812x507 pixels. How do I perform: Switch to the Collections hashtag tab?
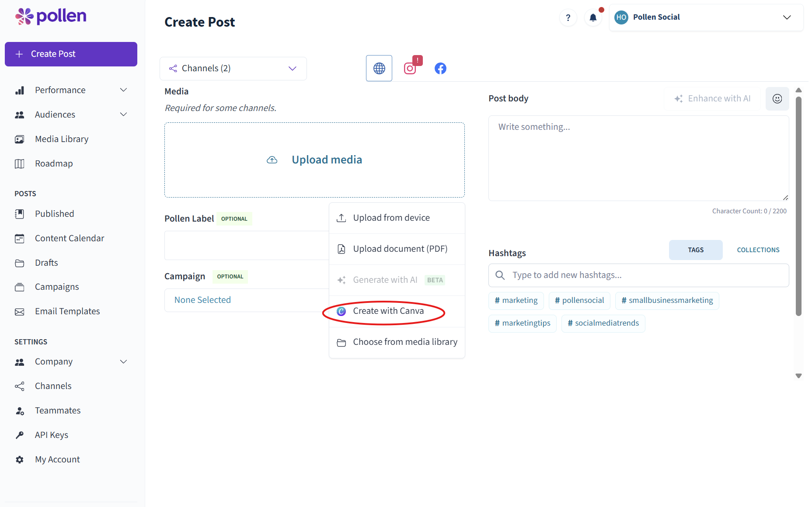tap(758, 250)
